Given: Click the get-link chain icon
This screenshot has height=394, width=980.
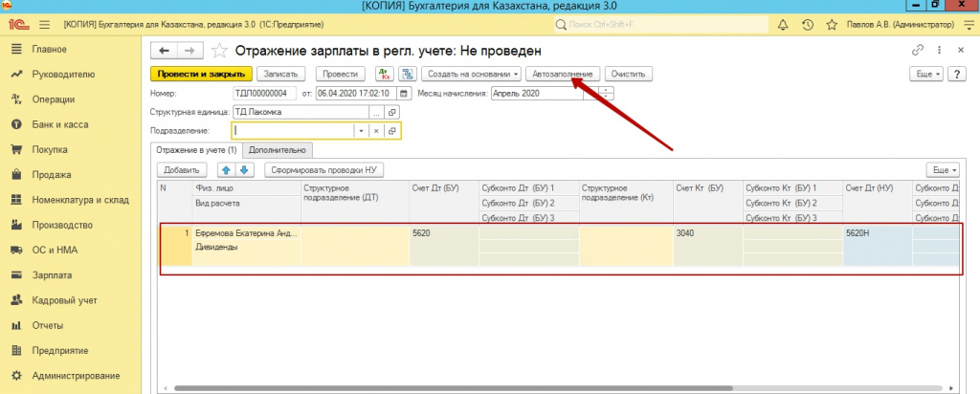Looking at the screenshot, I should pos(918,50).
